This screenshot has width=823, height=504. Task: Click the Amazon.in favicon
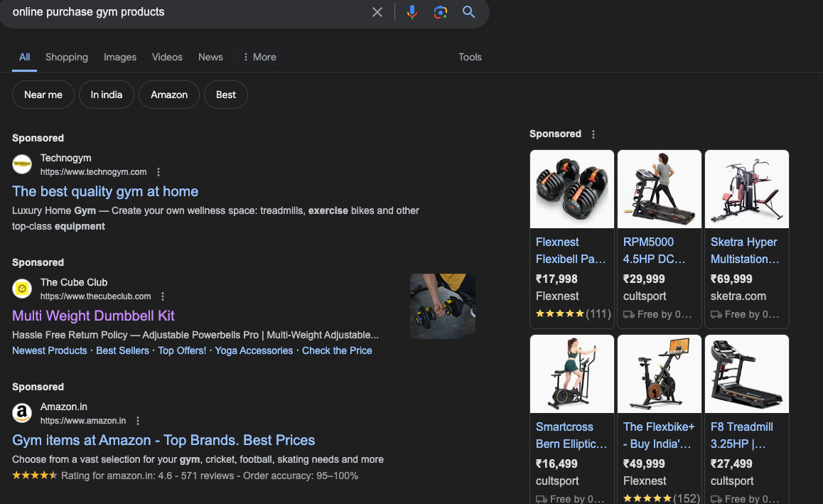pyautogui.click(x=22, y=413)
